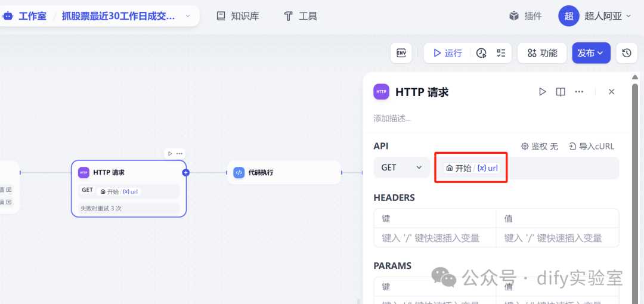Open the GET method dropdown
The image size is (644, 304).
point(402,167)
